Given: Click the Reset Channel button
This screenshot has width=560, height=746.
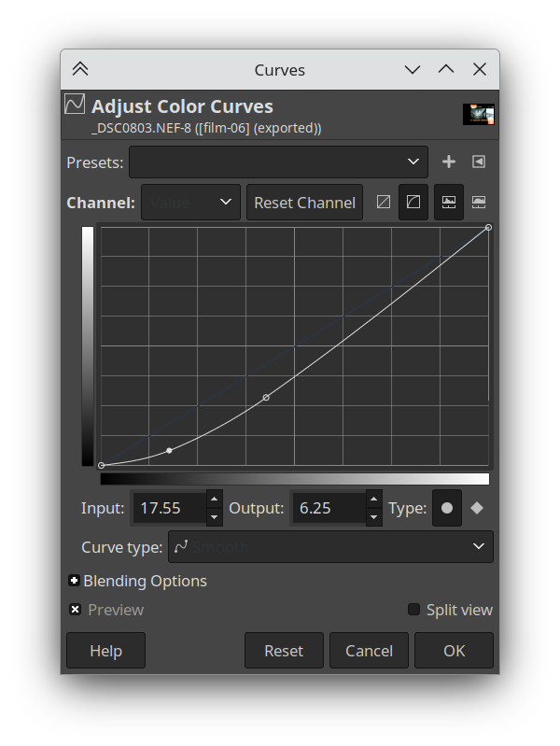Looking at the screenshot, I should coord(304,202).
